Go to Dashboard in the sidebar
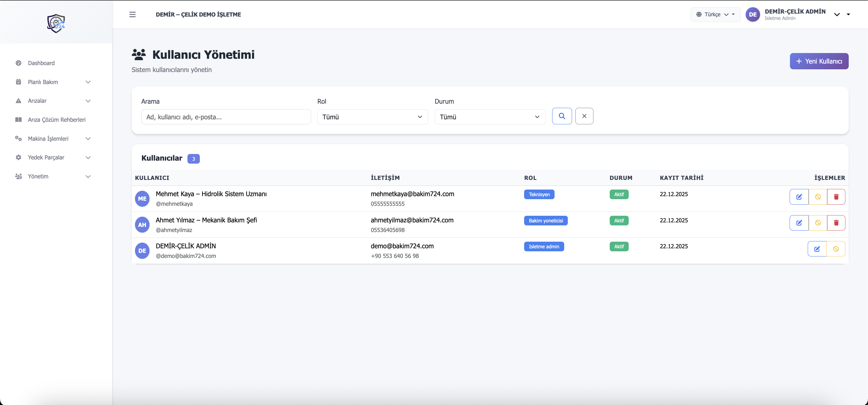The height and width of the screenshot is (405, 868). [41, 63]
